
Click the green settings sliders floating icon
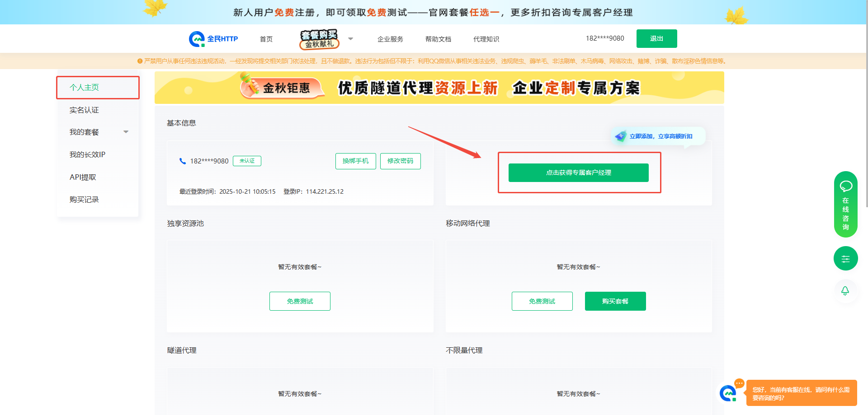coord(845,259)
